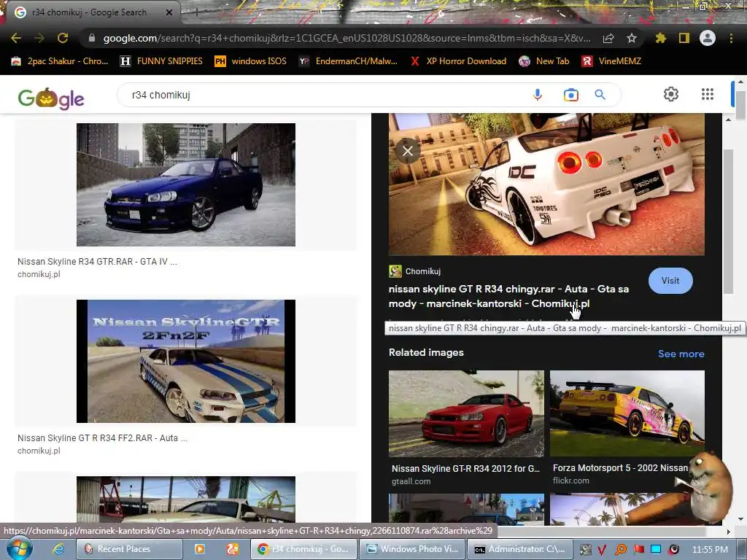Screen dimensions: 747x560
Task: Click the orange magnifier tray icon
Action: click(x=620, y=550)
